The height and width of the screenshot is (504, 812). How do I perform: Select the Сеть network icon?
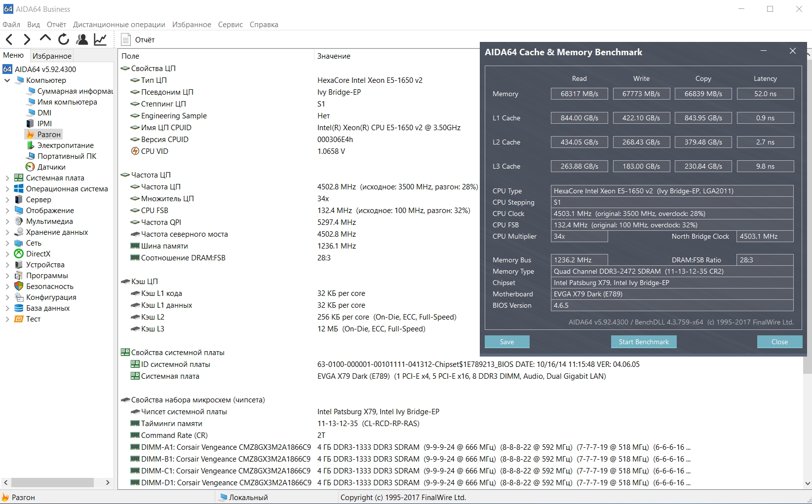coord(19,243)
